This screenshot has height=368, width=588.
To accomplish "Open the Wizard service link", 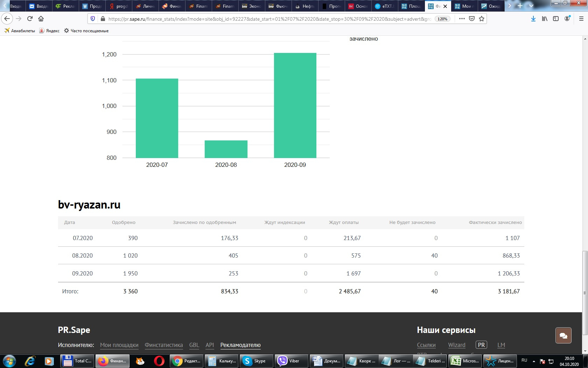I will (x=457, y=345).
